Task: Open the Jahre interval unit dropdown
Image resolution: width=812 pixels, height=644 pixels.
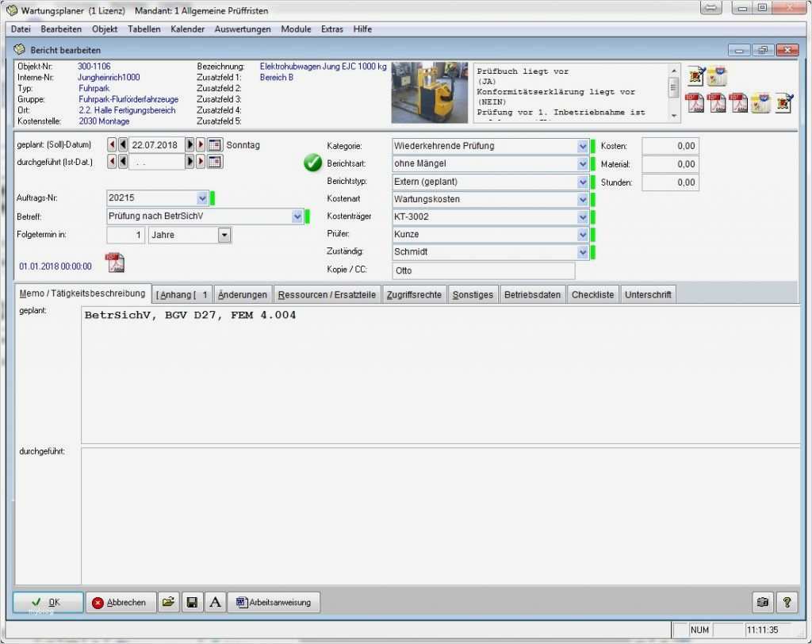Action: coord(224,235)
